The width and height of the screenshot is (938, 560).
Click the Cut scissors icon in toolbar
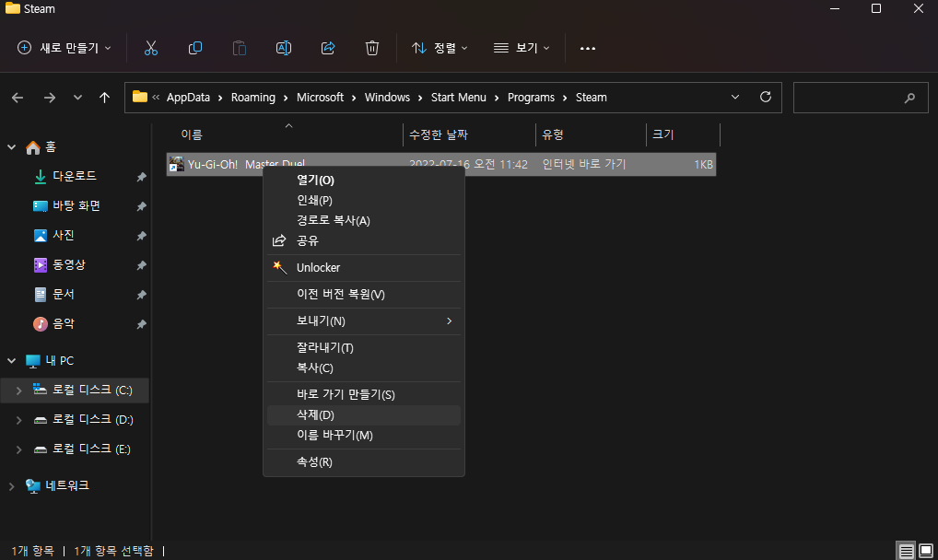click(x=151, y=48)
